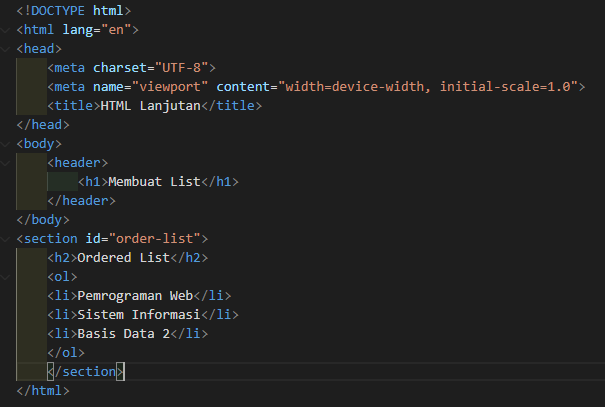Click the charset attribute name
Image resolution: width=605 pixels, height=407 pixels.
click(120, 68)
